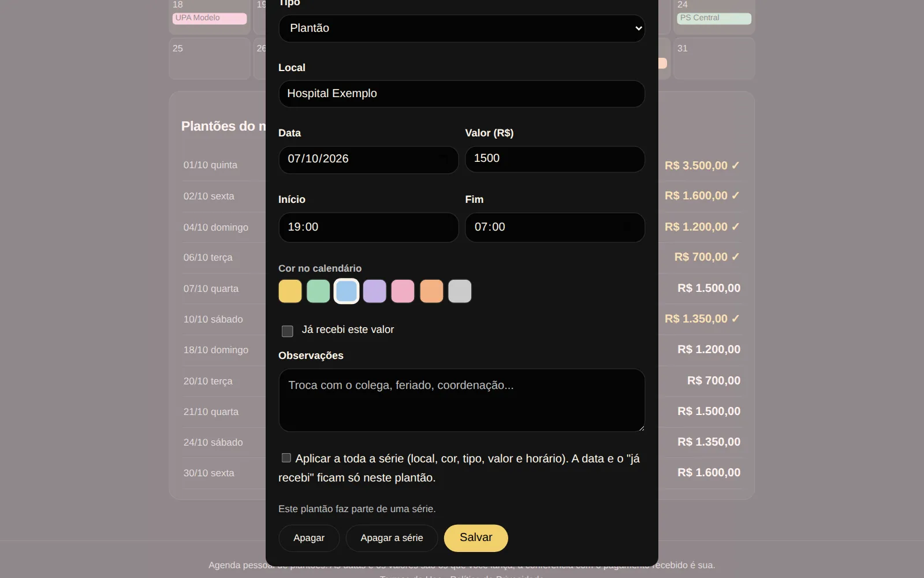Screen dimensions: 924x578
Task: Set the Fim time field 07:00
Action: tap(555, 227)
